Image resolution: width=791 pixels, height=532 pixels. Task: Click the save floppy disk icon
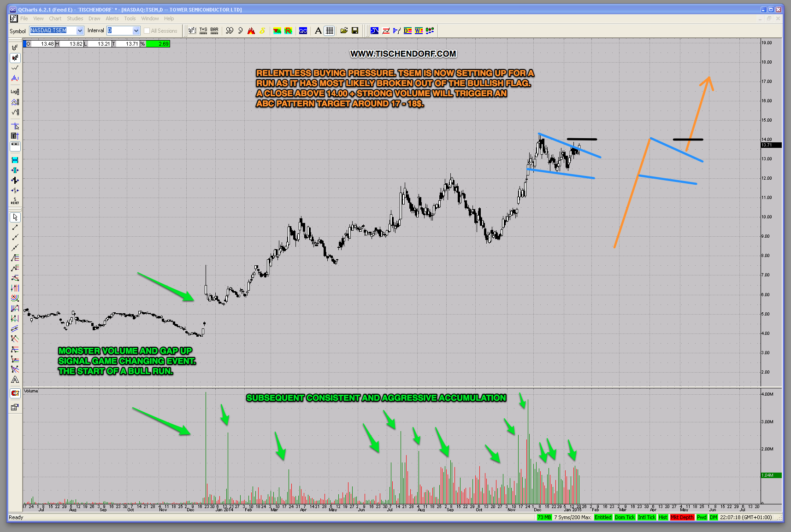[355, 31]
